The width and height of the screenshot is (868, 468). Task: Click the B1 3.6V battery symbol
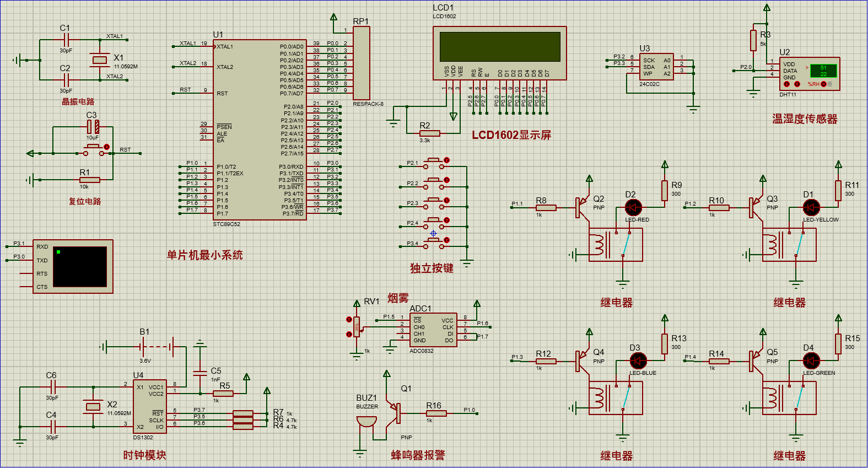tap(157, 347)
